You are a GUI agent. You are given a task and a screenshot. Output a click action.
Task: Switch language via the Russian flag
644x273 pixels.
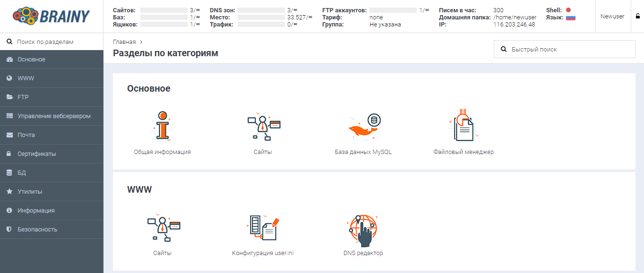click(x=570, y=18)
